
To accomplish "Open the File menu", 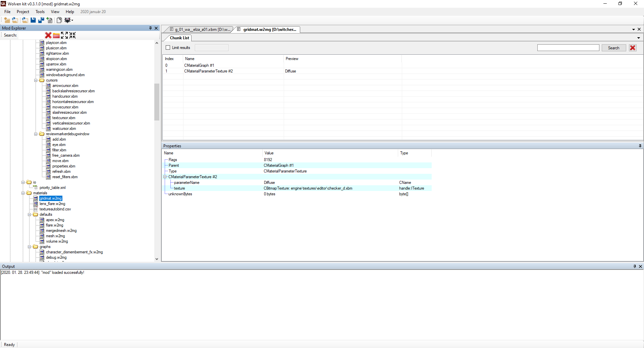I will pyautogui.click(x=7, y=12).
